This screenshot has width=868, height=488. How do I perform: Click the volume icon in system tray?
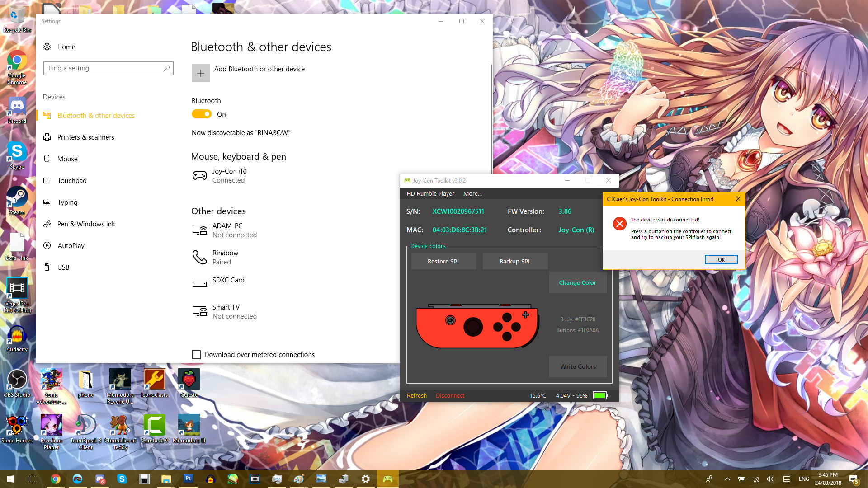tap(771, 479)
